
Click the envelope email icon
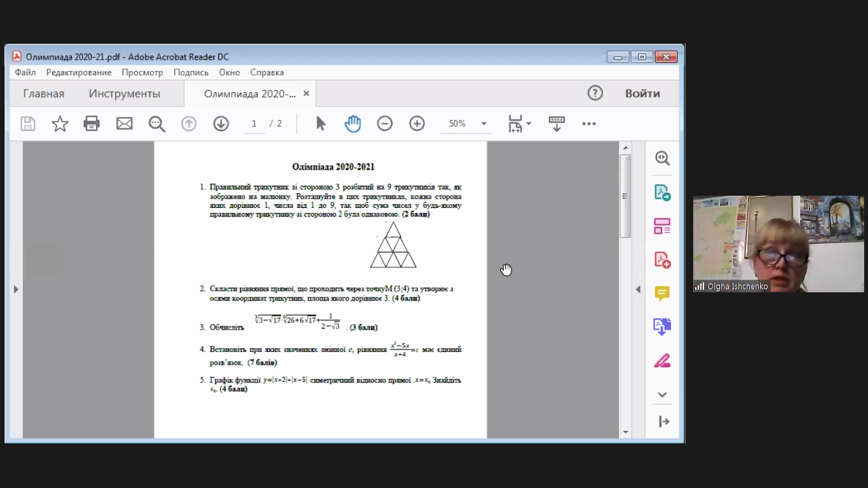(x=125, y=124)
